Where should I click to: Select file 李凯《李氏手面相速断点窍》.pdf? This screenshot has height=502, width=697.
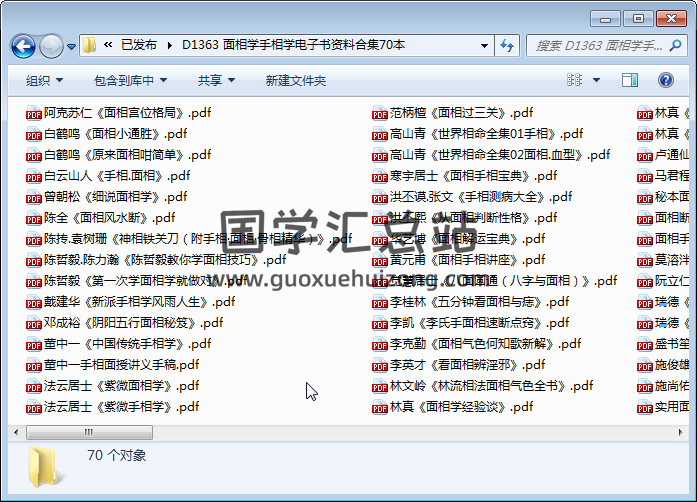pyautogui.click(x=471, y=323)
